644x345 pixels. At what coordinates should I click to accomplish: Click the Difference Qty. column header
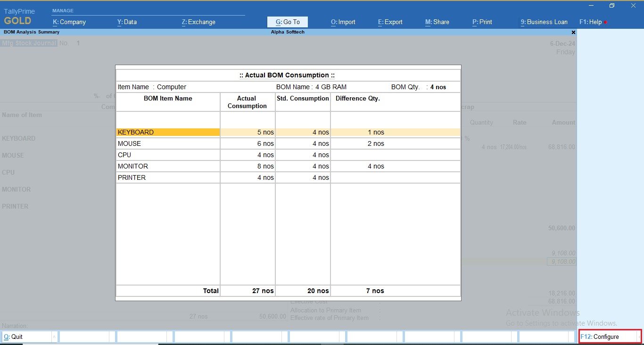coord(358,98)
